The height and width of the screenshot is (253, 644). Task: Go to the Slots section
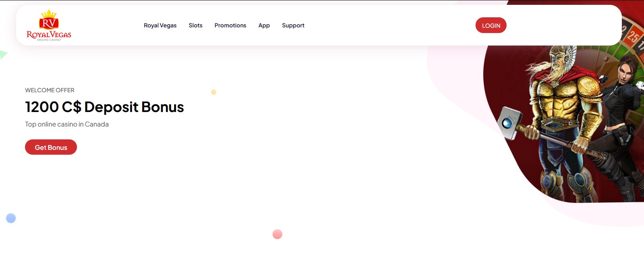click(x=195, y=25)
